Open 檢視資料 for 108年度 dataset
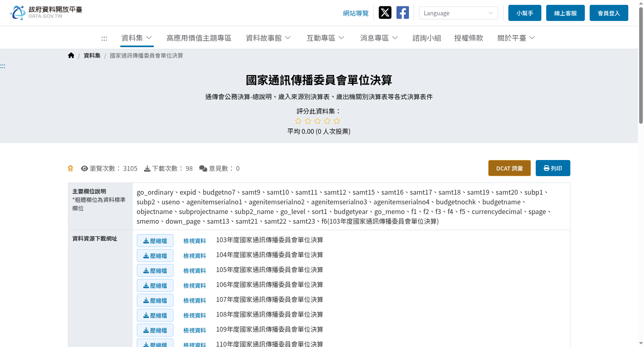This screenshot has width=644, height=347. click(195, 316)
